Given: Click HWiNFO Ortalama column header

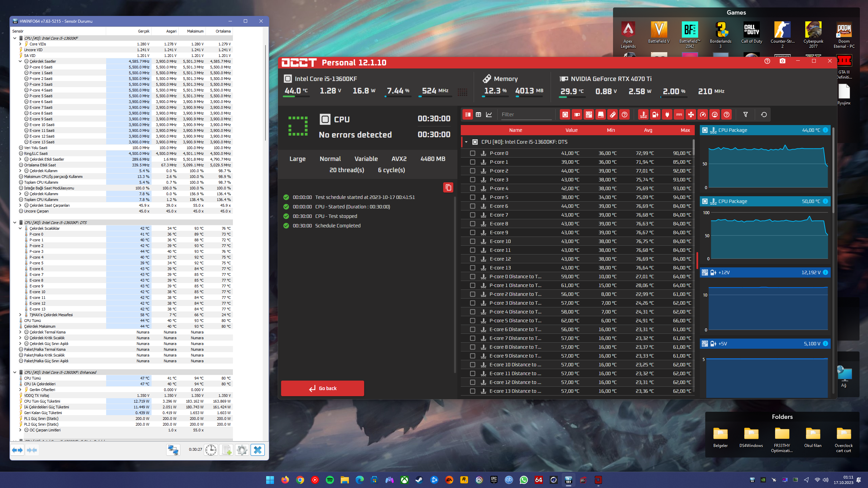Looking at the screenshot, I should pos(219,31).
